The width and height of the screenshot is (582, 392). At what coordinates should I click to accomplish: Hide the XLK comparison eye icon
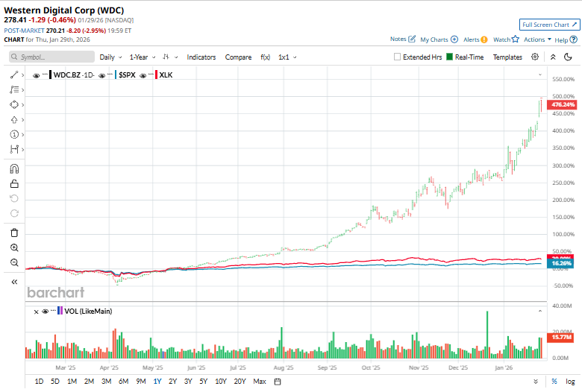pyautogui.click(x=143, y=75)
